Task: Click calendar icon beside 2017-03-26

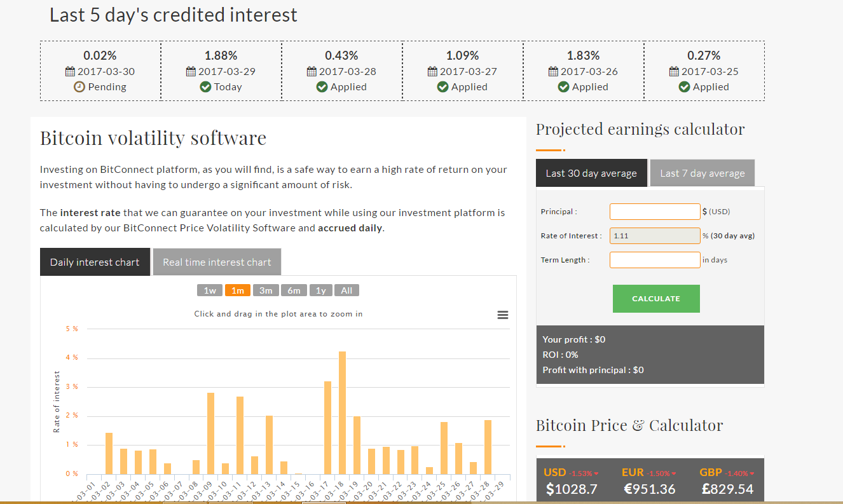Action: point(553,71)
